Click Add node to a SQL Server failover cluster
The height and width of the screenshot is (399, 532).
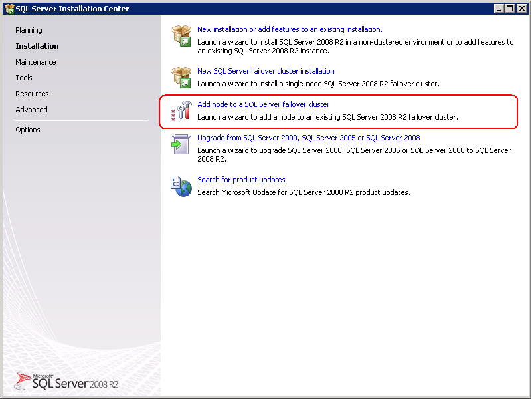point(262,104)
